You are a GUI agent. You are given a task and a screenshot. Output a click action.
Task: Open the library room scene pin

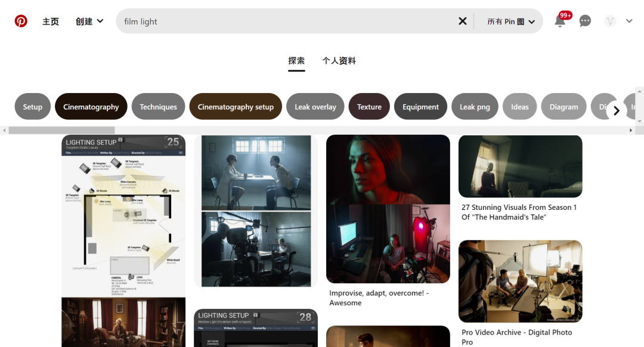[123, 323]
